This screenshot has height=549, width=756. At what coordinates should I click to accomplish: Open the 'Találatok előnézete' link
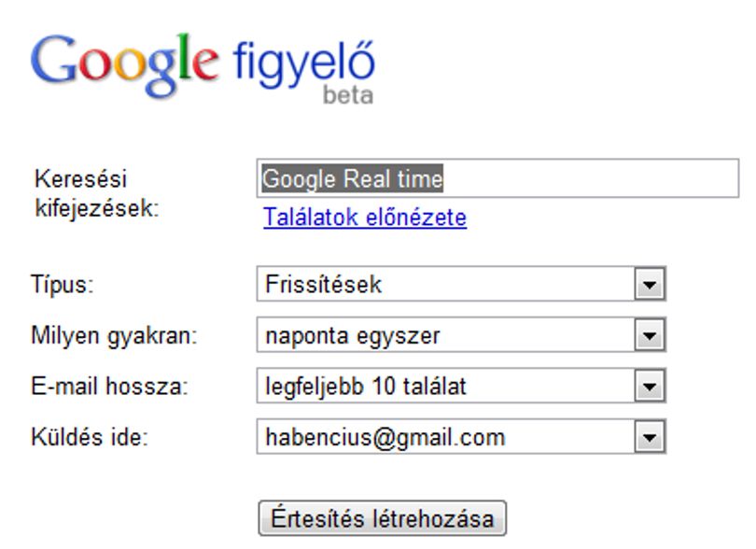(365, 218)
